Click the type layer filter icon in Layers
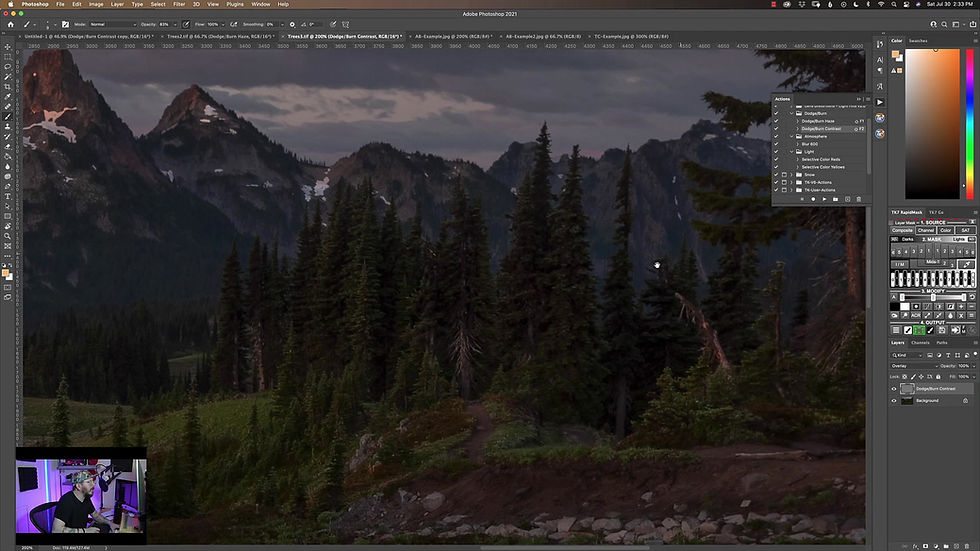This screenshot has width=980, height=551. pos(948,355)
